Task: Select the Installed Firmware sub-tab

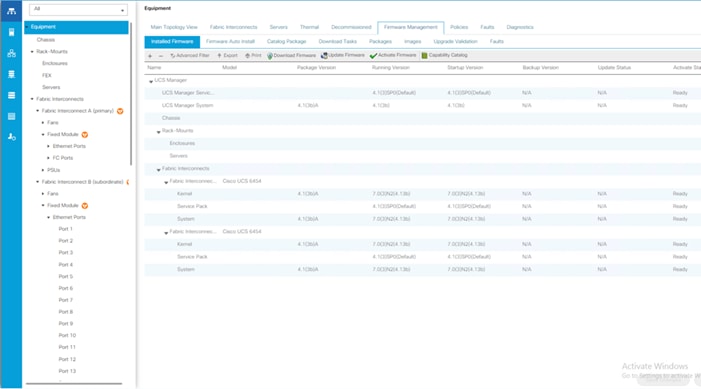Action: coord(172,42)
